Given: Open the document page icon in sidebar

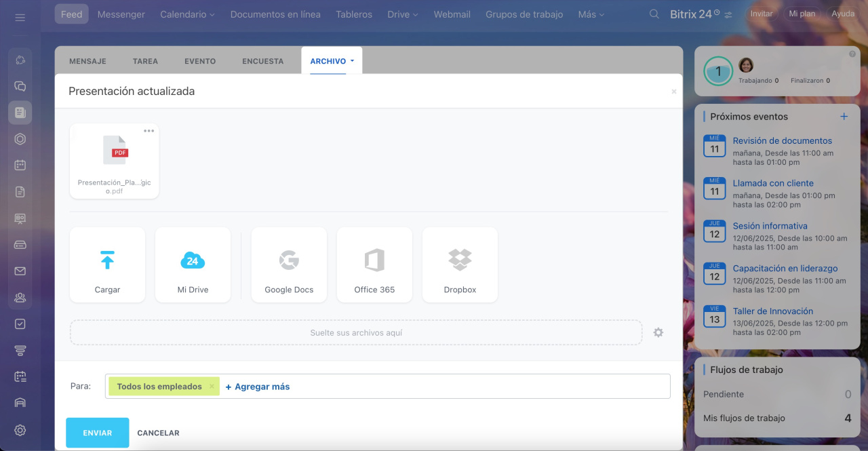Looking at the screenshot, I should pyautogui.click(x=20, y=192).
